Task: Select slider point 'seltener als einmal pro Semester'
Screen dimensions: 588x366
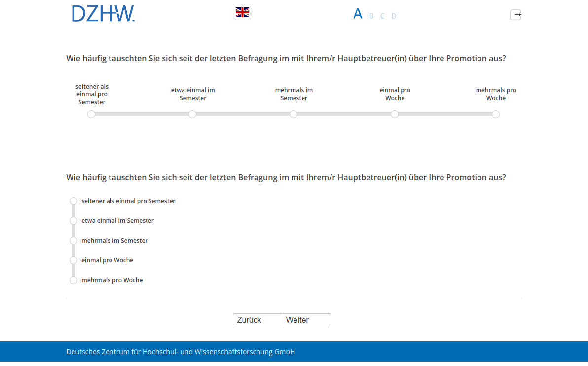Action: coord(91,114)
